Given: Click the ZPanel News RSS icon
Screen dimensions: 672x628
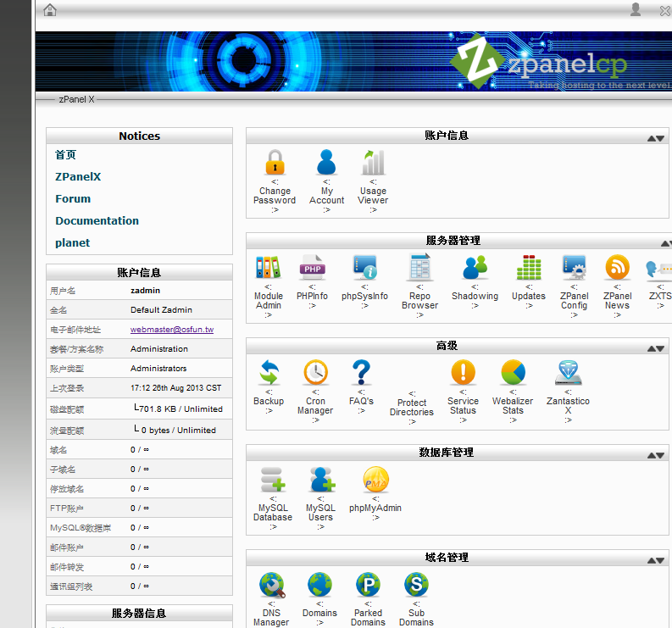Looking at the screenshot, I should tap(617, 267).
